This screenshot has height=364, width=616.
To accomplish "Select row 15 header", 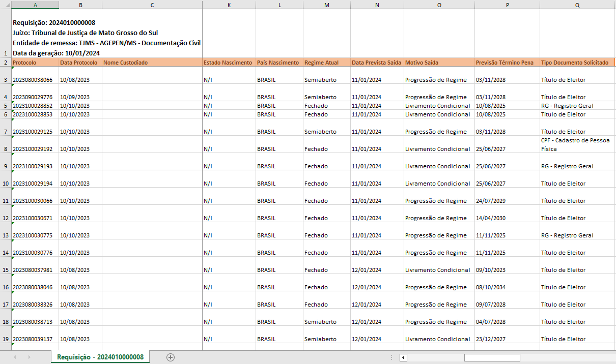I will (6, 265).
